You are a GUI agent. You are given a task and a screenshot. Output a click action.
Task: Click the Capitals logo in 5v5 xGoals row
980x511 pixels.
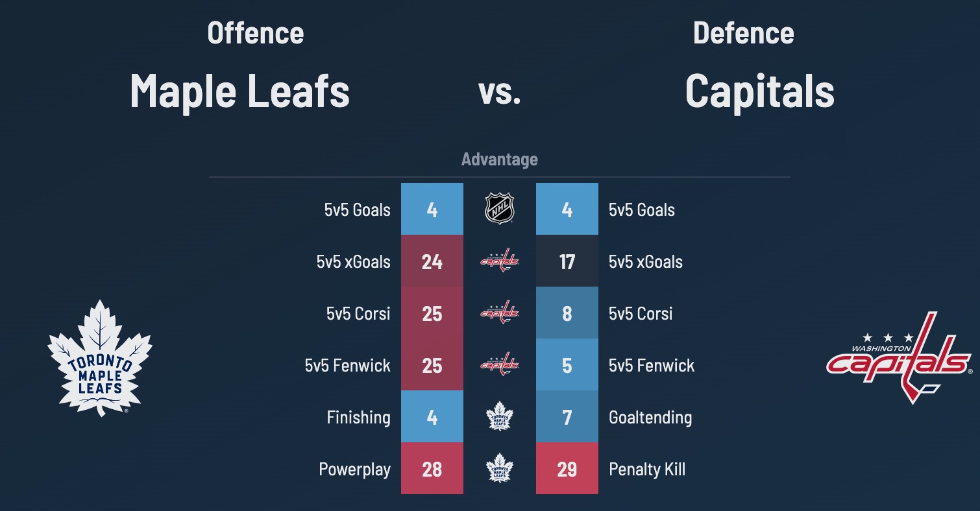tap(500, 261)
